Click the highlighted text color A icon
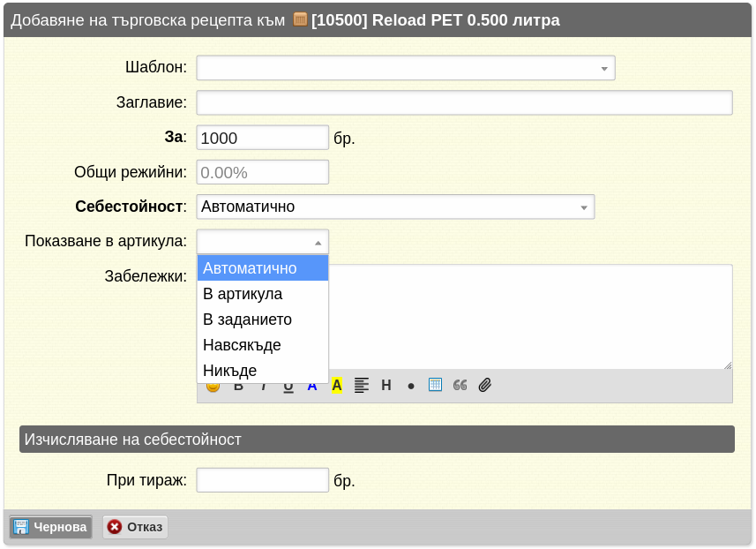This screenshot has width=756, height=549. 336,386
